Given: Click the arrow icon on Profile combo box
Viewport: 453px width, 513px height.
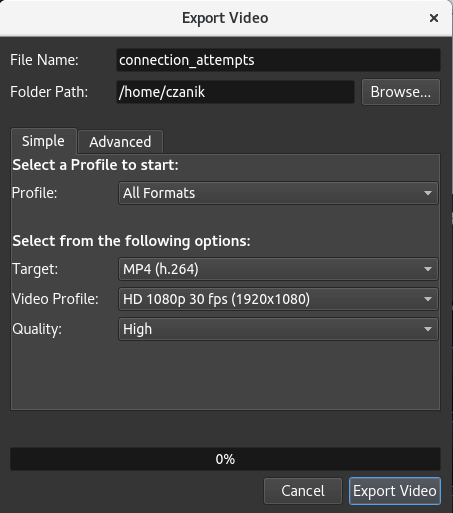Looking at the screenshot, I should [428, 193].
